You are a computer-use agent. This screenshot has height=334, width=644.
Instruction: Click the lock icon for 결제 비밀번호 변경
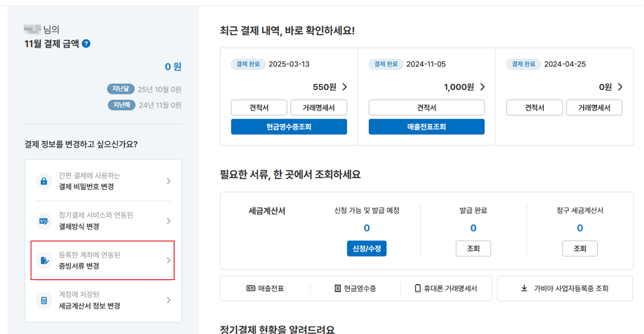tap(44, 181)
